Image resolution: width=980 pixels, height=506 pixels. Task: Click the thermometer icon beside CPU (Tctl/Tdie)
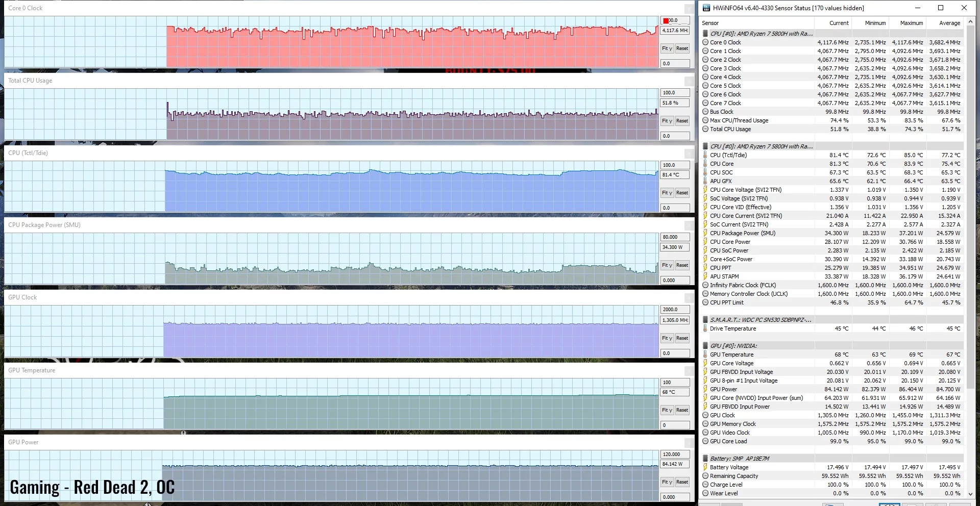pyautogui.click(x=705, y=155)
